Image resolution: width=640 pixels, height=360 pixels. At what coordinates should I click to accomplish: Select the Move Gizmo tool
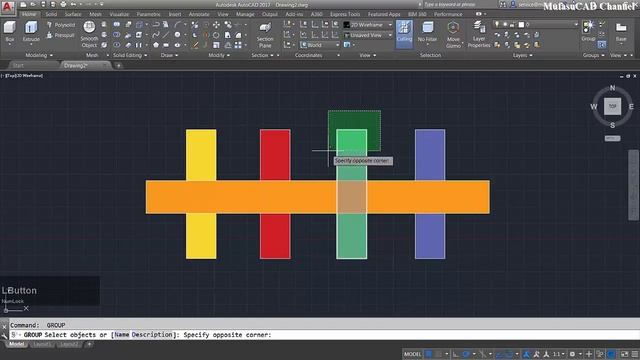[x=453, y=34]
